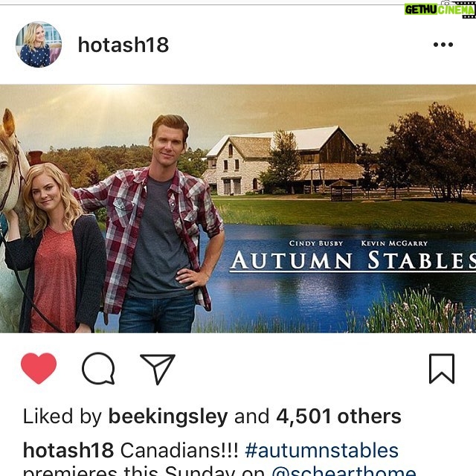Open the @schearthome mention
Screen dimensions: 476x476
tap(344, 471)
